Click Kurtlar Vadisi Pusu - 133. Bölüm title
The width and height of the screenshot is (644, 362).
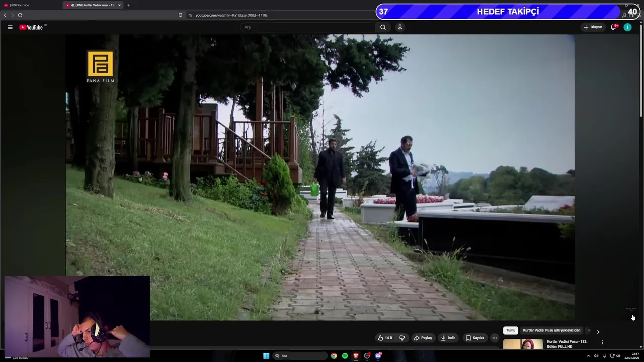[567, 344]
